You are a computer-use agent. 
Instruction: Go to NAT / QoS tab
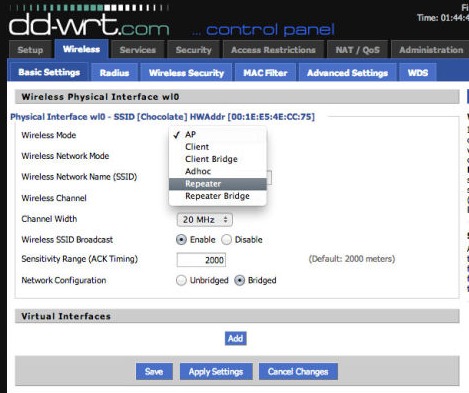tap(358, 50)
